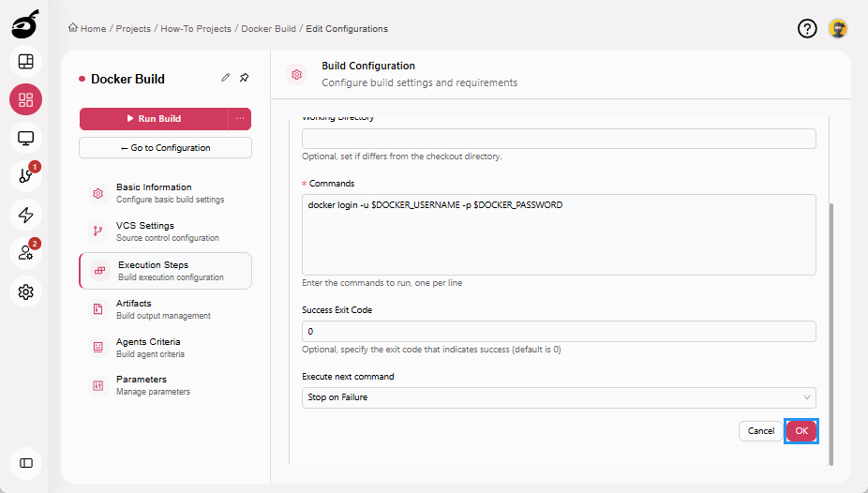Open the lightning bolt sidebar icon
Viewport: 868px width, 493px height.
click(x=25, y=215)
